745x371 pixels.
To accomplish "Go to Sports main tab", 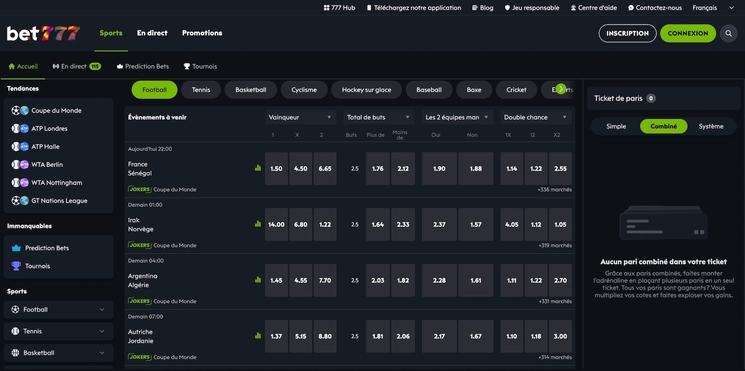I will click(x=111, y=33).
